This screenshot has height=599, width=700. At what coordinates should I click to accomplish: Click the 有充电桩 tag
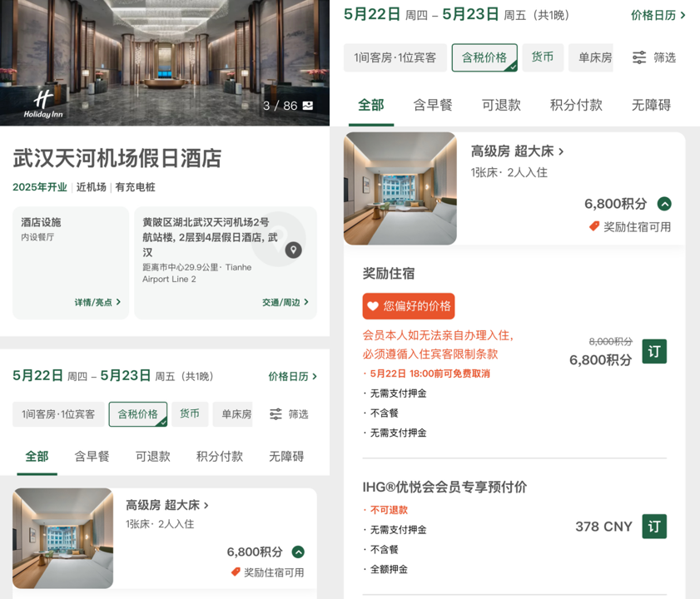tap(136, 187)
